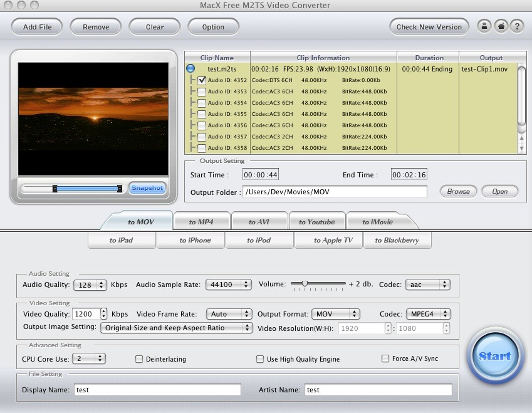This screenshot has width=532, height=413.
Task: Check Audio ID: 4356 checkbox
Action: (x=202, y=125)
